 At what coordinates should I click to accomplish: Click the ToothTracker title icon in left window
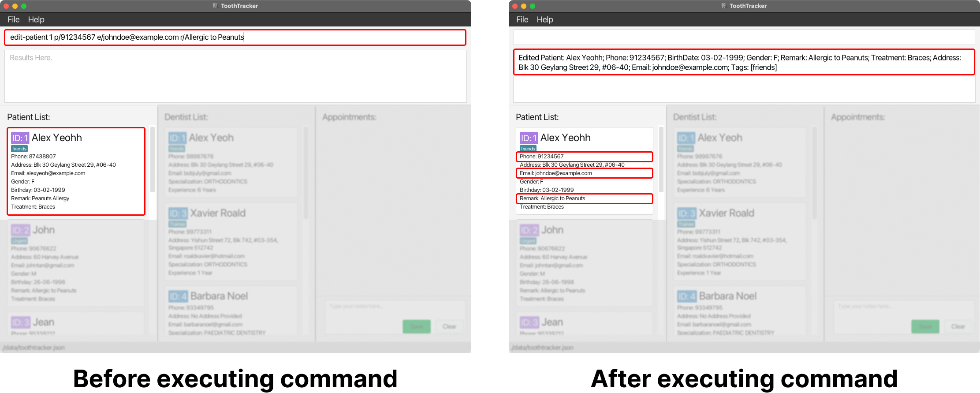[x=215, y=6]
